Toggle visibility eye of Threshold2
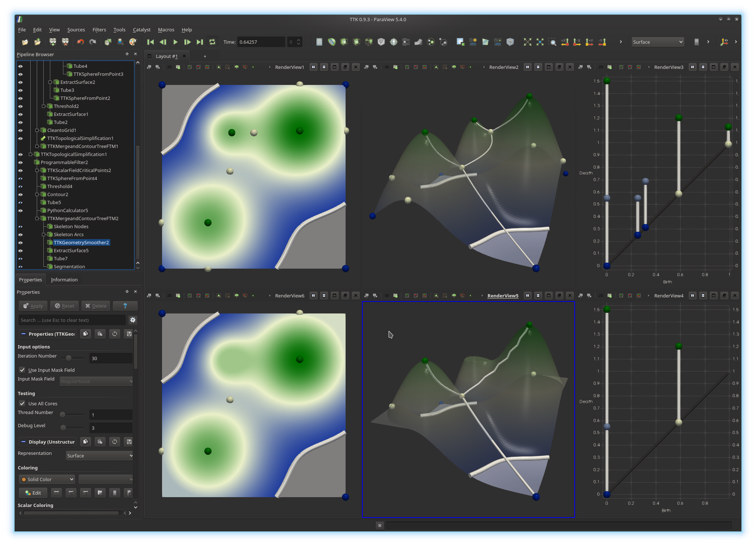This screenshot has height=546, width=756. point(20,106)
